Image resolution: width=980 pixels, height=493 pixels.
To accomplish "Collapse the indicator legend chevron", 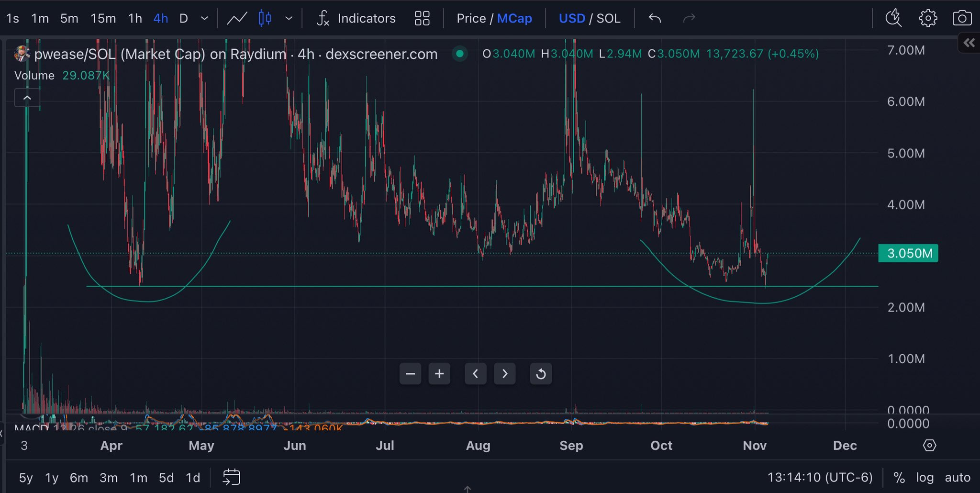I will pyautogui.click(x=27, y=98).
